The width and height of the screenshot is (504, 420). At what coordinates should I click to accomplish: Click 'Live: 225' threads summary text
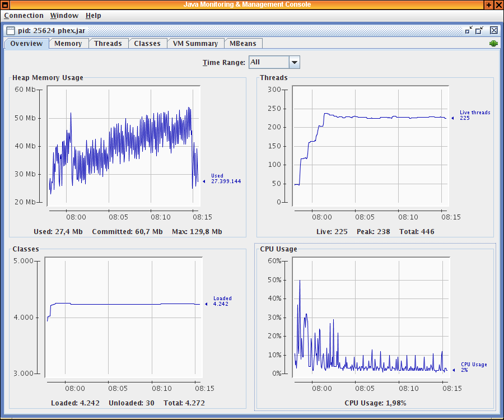point(332,232)
